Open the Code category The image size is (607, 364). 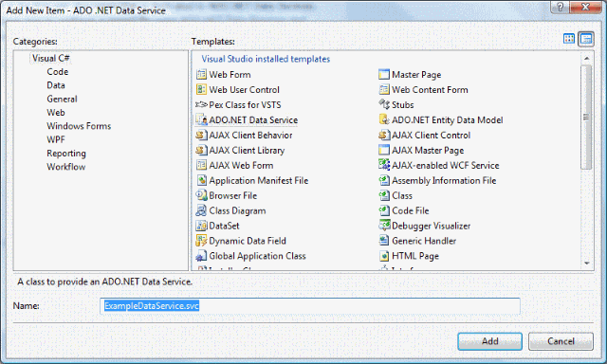tap(57, 72)
